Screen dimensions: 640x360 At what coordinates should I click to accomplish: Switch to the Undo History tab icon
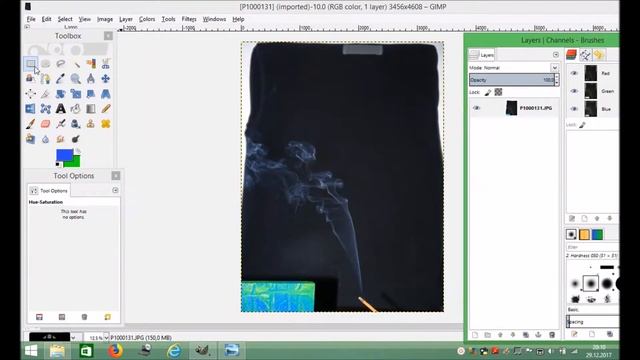pyautogui.click(x=599, y=55)
